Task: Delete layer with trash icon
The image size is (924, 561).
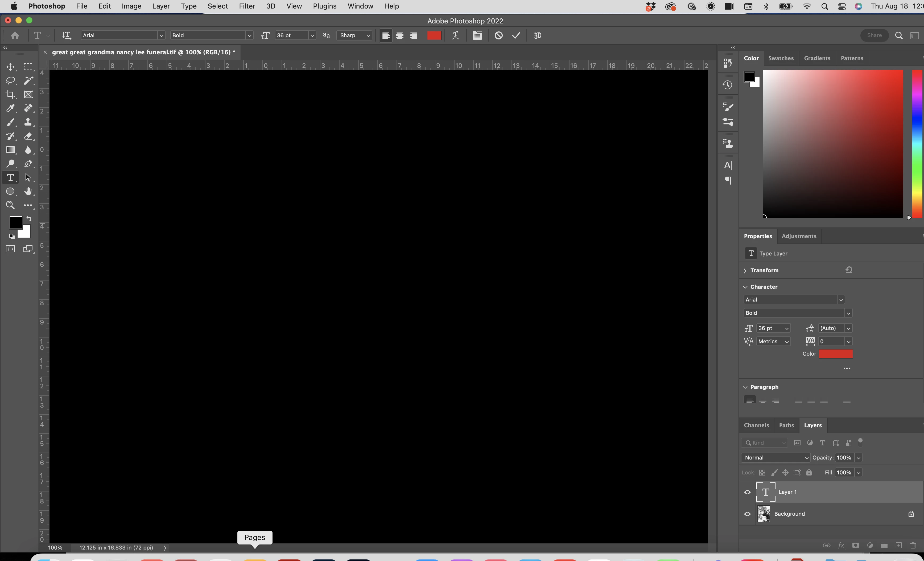Action: (913, 545)
